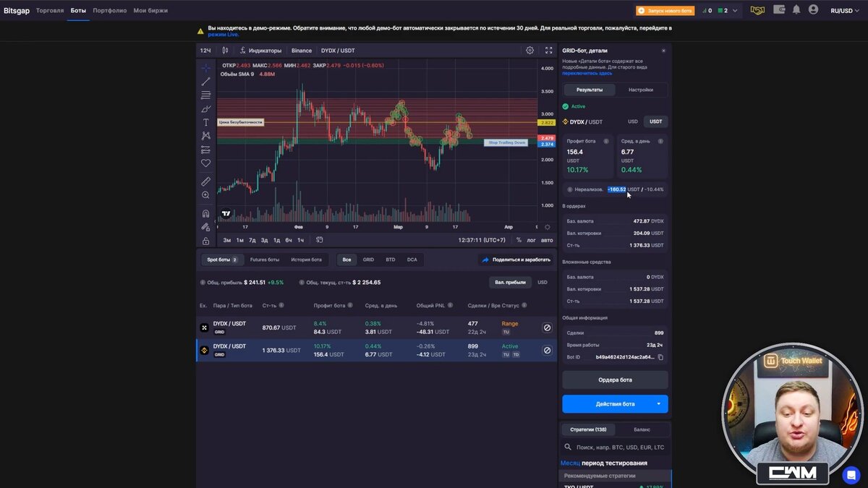
Task: Open the chart patterns tool
Action: 206,136
